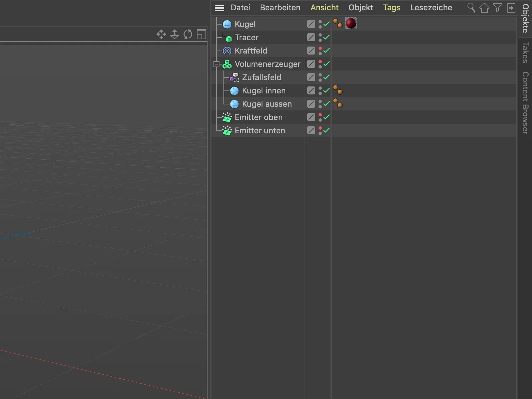The height and width of the screenshot is (399, 532).
Task: Open the Ansicht menu
Action: pos(325,8)
